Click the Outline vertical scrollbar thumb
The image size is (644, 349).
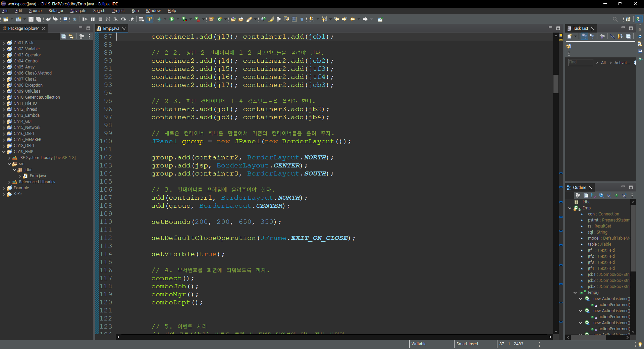click(633, 238)
